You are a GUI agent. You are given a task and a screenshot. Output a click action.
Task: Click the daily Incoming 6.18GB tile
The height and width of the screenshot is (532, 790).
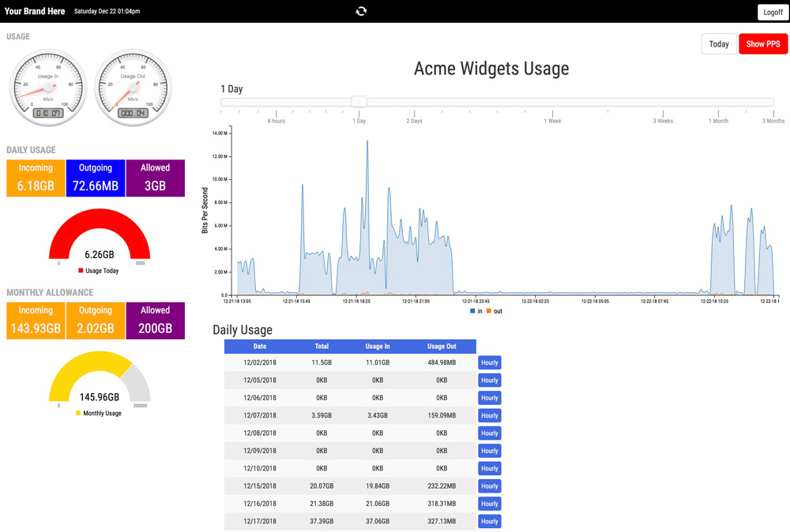[x=36, y=178]
